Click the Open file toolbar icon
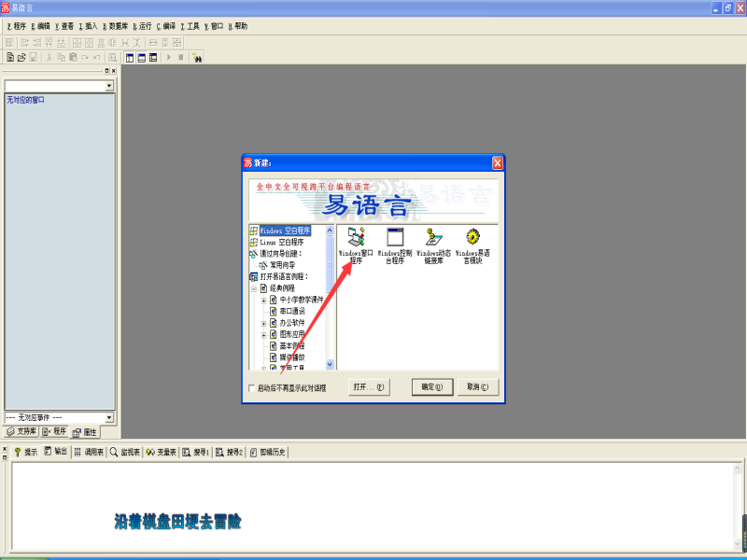Viewport: 747px width, 560px height. coord(21,58)
